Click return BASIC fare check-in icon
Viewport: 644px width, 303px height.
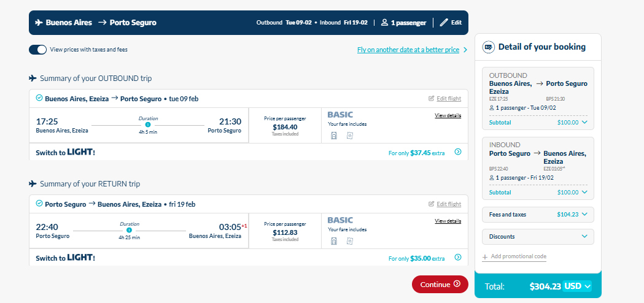tap(349, 241)
